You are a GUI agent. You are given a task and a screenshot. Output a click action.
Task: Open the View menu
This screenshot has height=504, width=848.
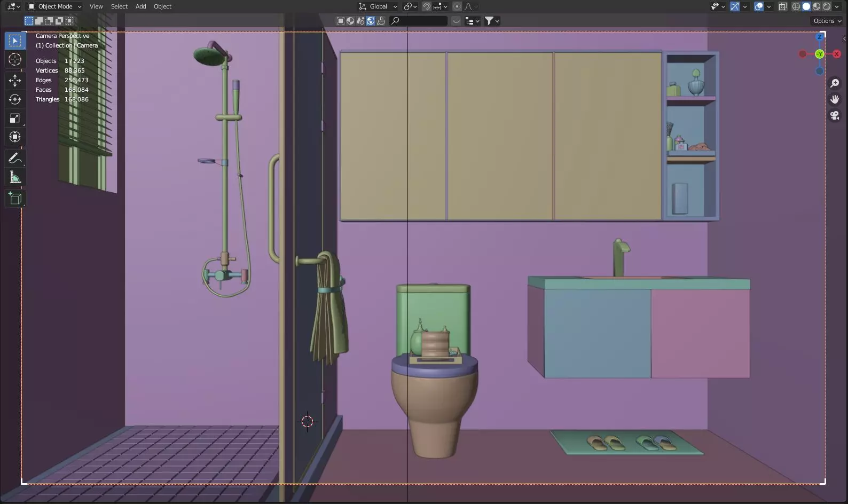click(96, 6)
